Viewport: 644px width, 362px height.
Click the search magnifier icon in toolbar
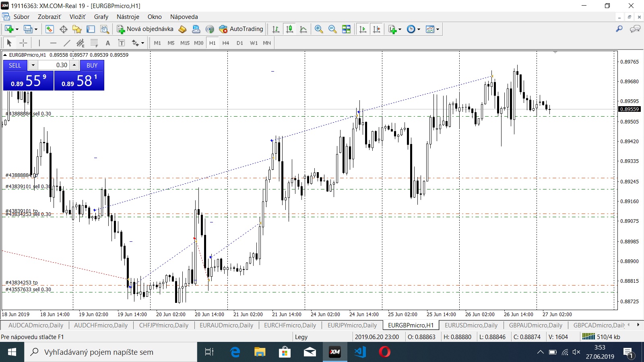point(619,29)
